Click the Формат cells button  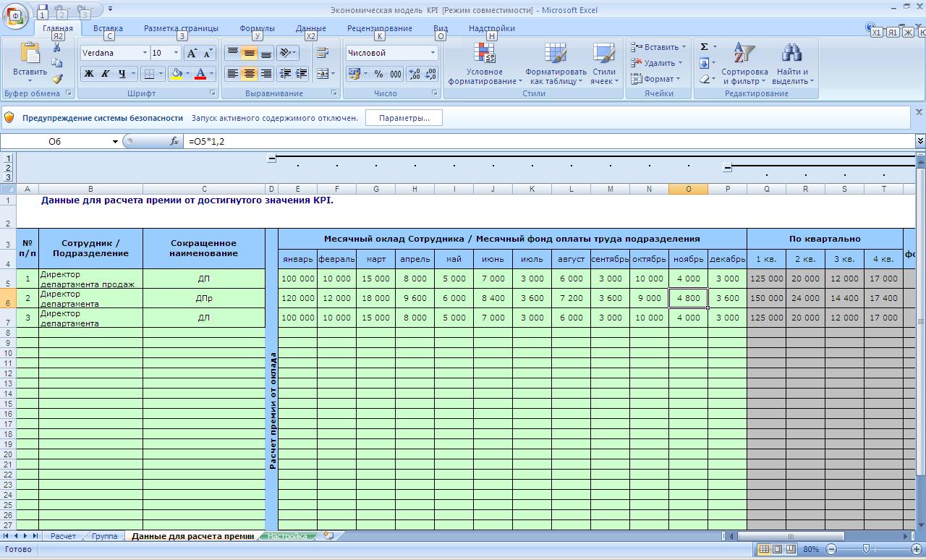point(655,79)
